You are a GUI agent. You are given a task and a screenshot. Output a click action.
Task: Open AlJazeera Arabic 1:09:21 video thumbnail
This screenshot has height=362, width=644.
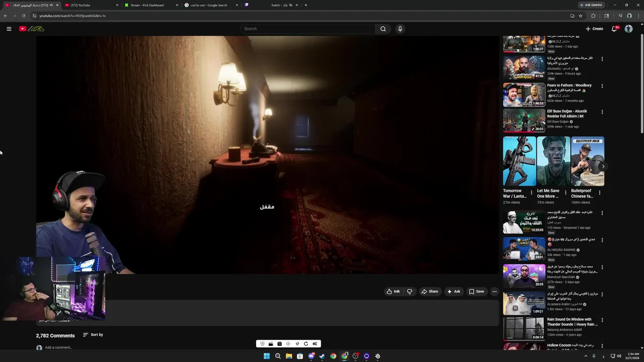[x=524, y=303]
